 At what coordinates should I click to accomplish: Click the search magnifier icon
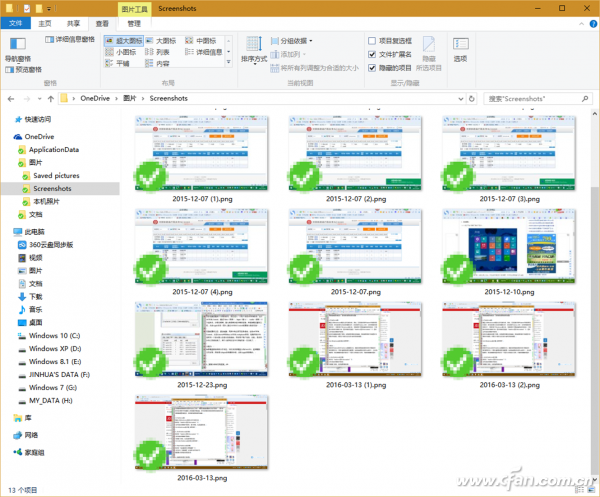click(585, 99)
